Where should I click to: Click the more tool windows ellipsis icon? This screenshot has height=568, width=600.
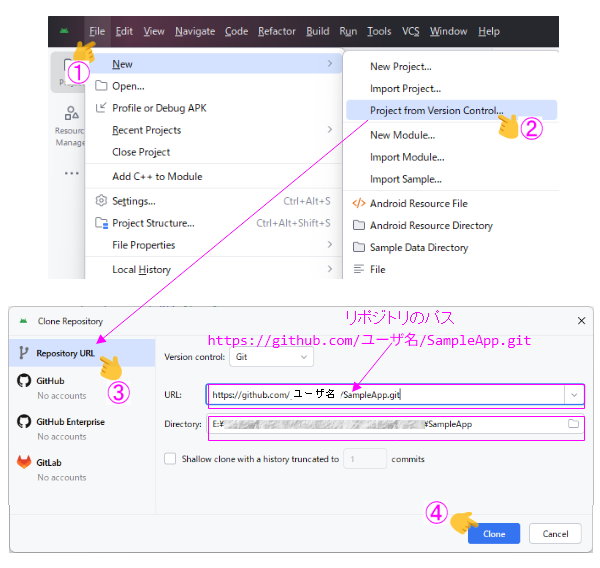(x=71, y=173)
